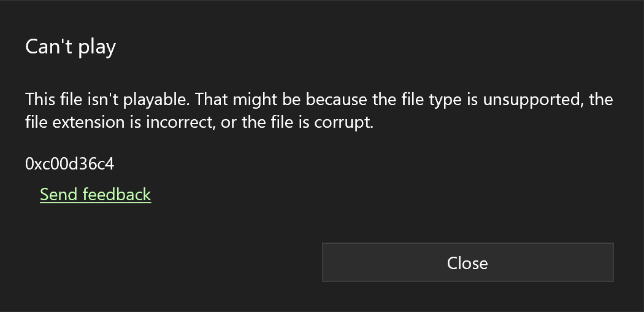Viewport: 644px width, 312px height.
Task: Click the word "Can't" in the title
Action: [46, 47]
